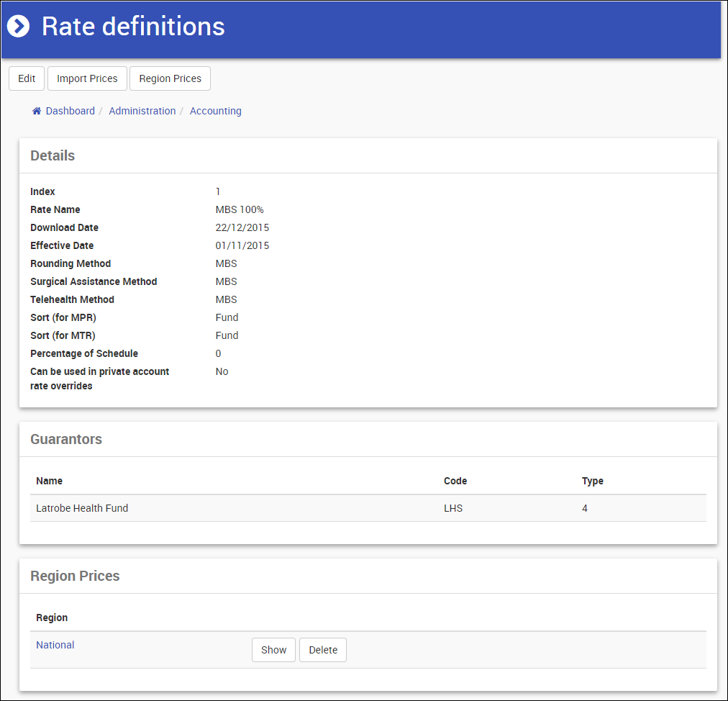
Task: Click the chevron icon beside Rate definitions
Action: (19, 27)
